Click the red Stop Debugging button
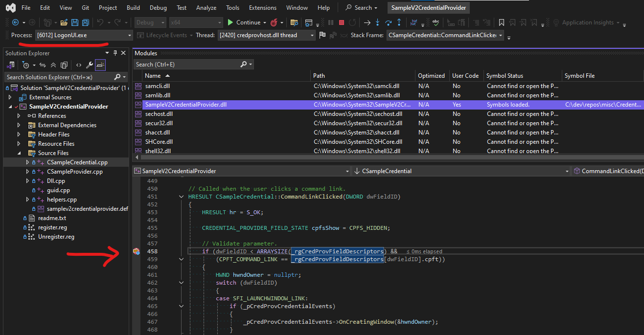644x335 pixels. (x=341, y=22)
